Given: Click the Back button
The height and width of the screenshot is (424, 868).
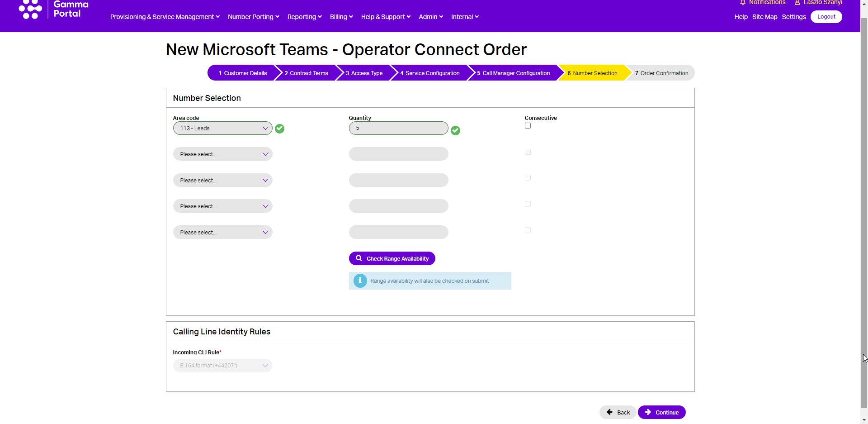Looking at the screenshot, I should pos(618,412).
